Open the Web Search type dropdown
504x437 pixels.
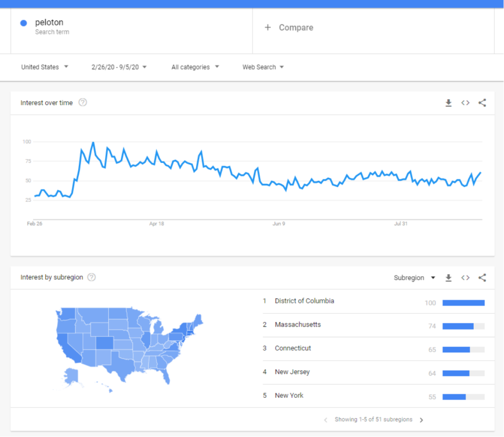[263, 67]
